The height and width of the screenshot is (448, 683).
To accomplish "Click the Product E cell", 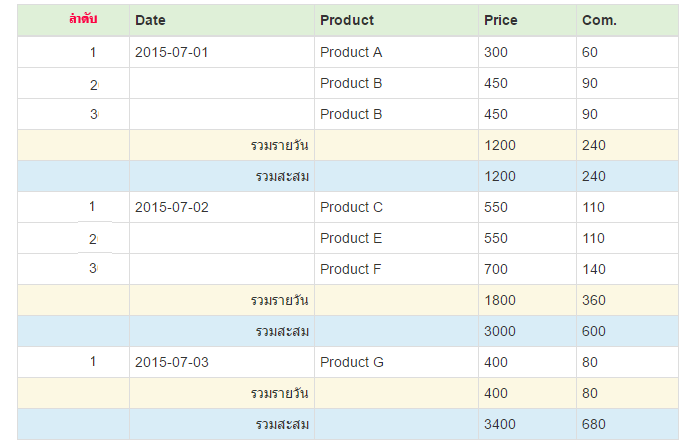I will click(351, 238).
